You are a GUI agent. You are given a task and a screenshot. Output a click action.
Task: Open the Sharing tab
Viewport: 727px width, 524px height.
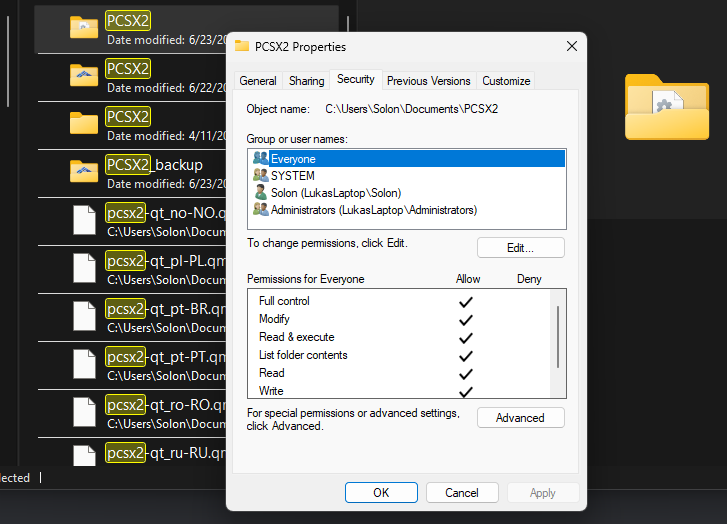(306, 81)
